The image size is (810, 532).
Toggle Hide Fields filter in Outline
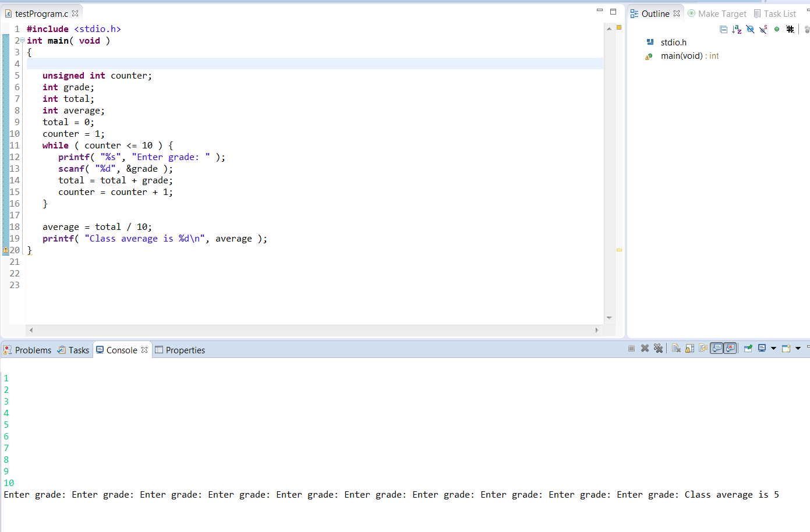[x=750, y=29]
